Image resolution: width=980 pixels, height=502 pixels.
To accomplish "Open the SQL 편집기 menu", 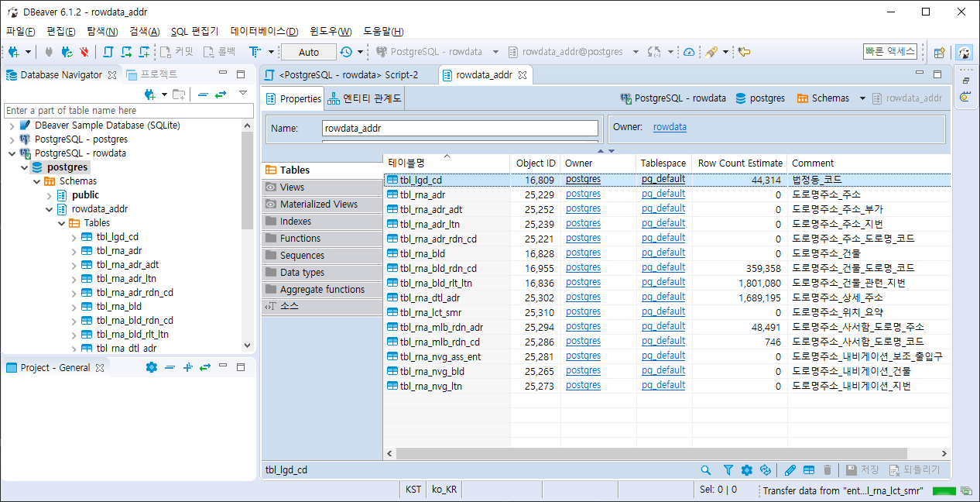I will pyautogui.click(x=194, y=31).
